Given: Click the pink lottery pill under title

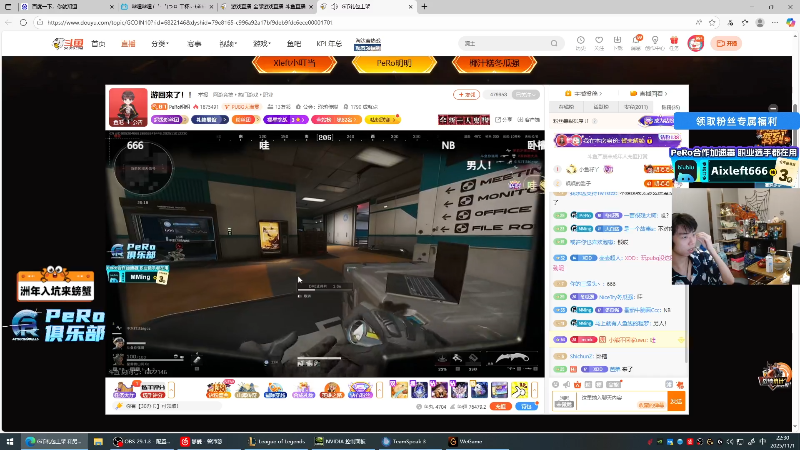Looking at the screenshot, I should click(x=336, y=119).
